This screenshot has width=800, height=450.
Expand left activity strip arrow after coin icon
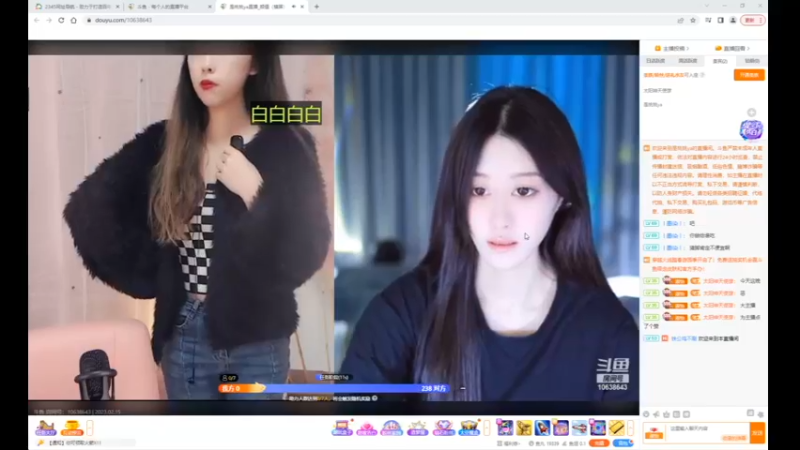tap(90, 428)
